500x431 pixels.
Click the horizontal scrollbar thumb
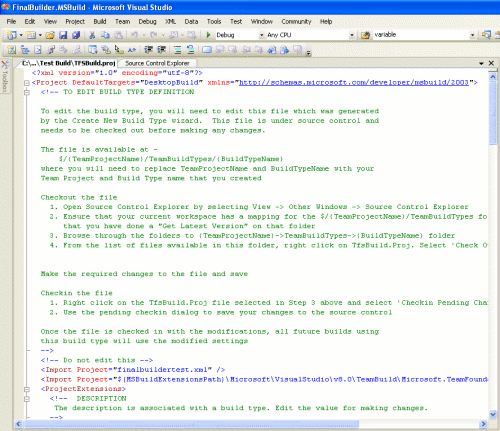click(x=191, y=424)
